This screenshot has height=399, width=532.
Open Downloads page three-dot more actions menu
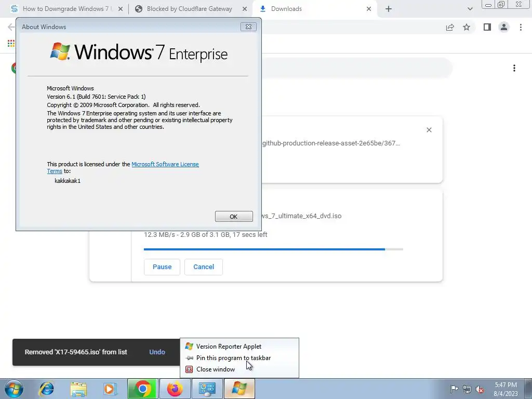[514, 68]
